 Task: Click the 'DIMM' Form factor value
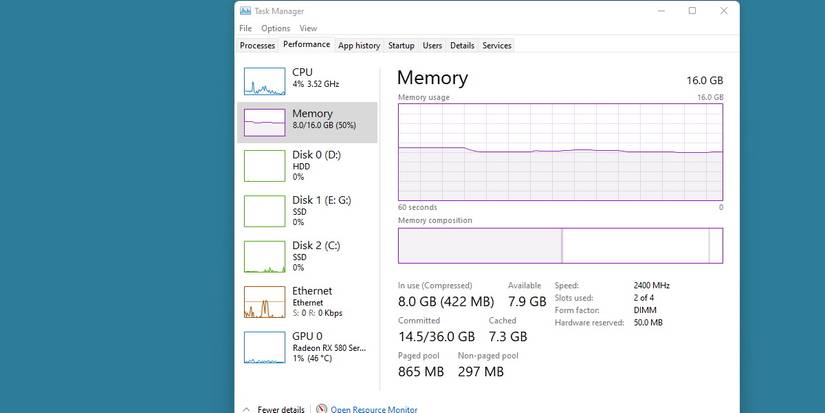645,310
